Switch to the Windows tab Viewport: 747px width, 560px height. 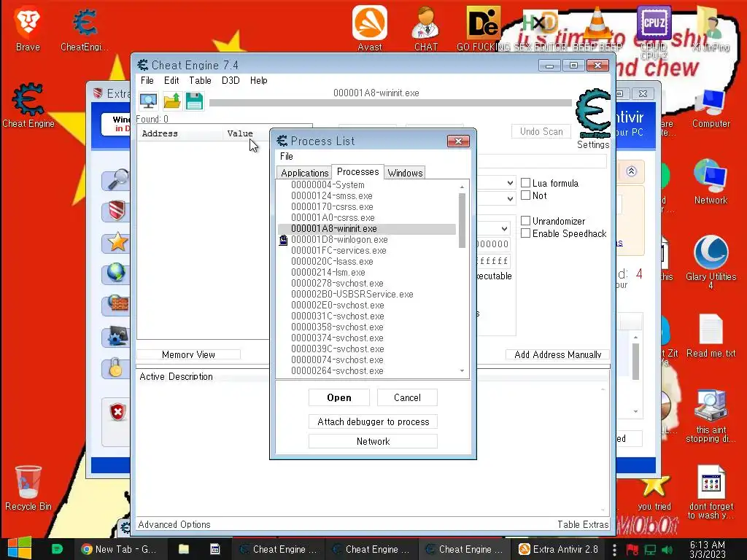(405, 173)
